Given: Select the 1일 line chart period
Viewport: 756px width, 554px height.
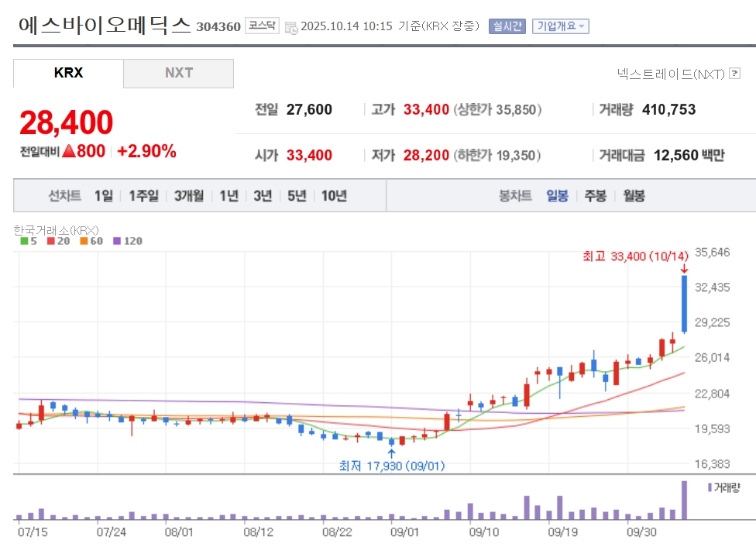Looking at the screenshot, I should 103,196.
